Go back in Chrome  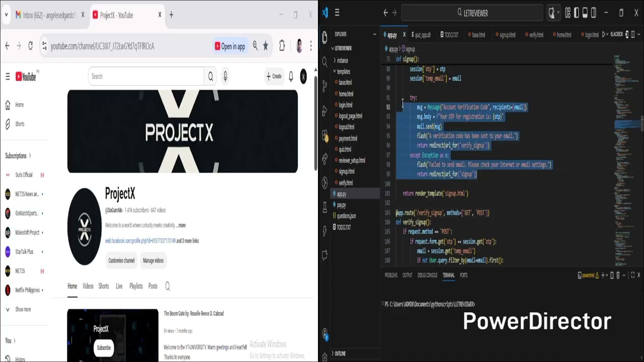(8, 46)
